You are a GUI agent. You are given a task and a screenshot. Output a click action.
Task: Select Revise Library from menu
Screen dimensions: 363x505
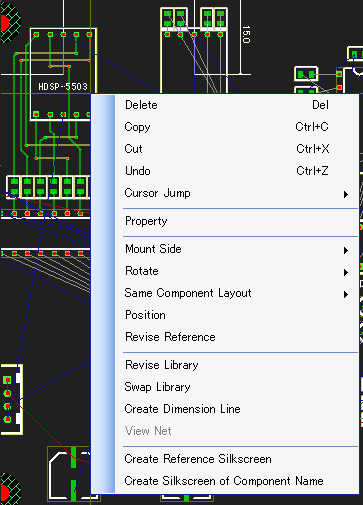pos(237,365)
